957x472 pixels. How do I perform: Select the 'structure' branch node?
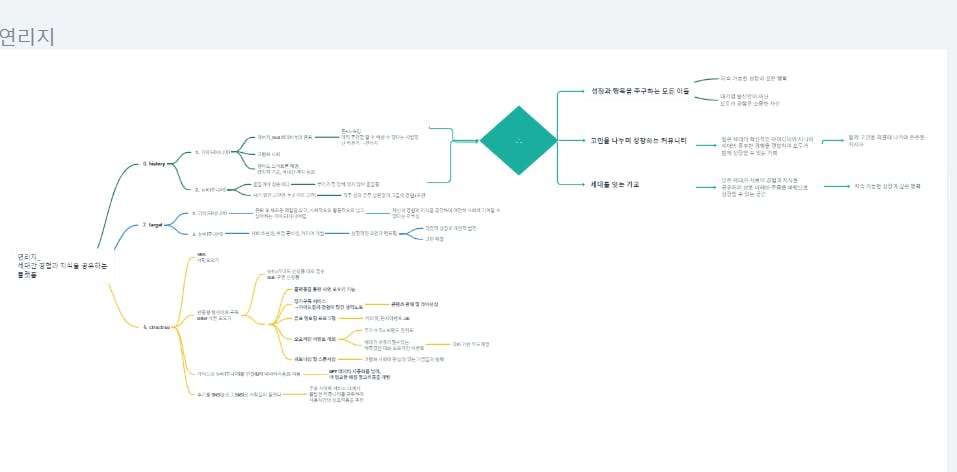[x=155, y=327]
